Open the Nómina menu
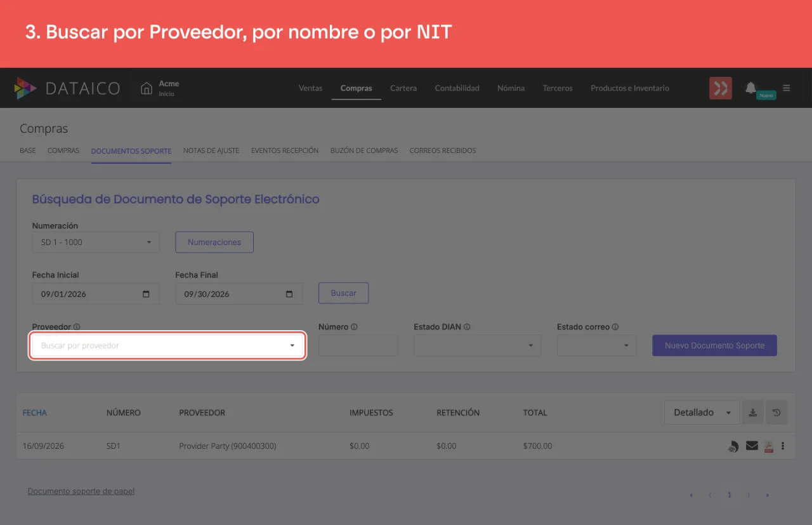 511,88
